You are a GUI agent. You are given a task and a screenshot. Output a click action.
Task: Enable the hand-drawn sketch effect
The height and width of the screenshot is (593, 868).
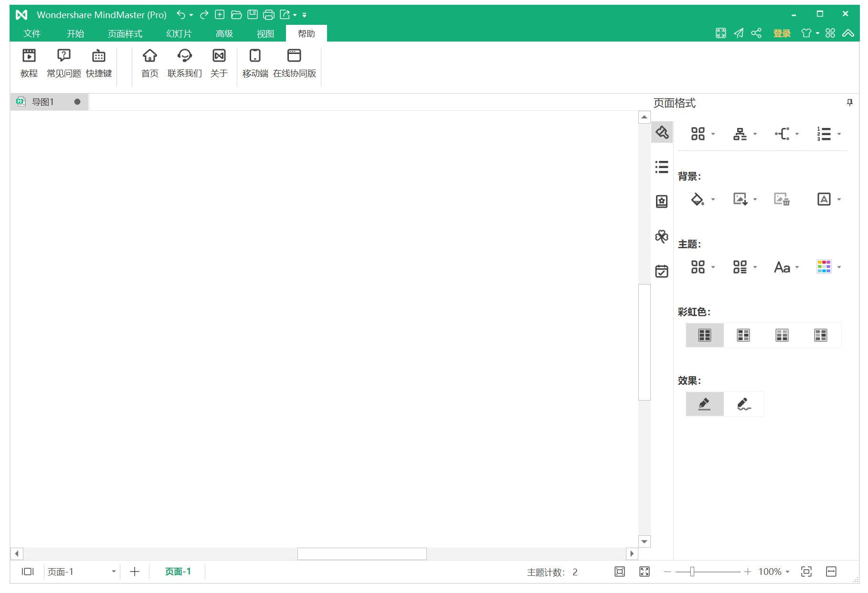point(743,404)
